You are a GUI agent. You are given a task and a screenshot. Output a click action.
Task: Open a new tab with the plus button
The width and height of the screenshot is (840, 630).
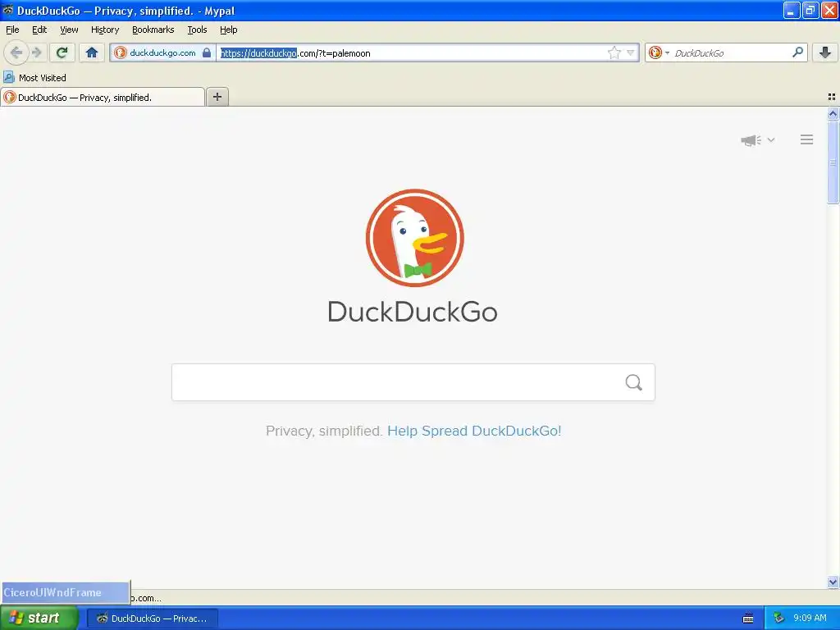[217, 97]
